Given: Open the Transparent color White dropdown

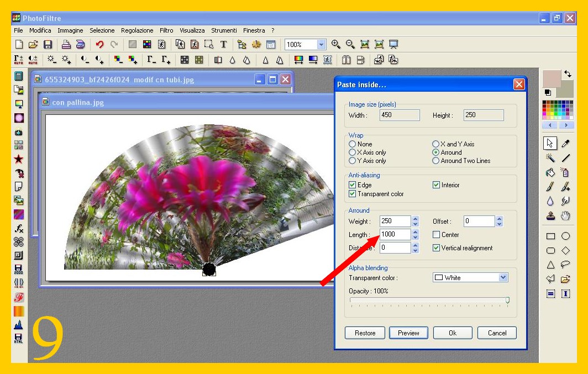Looking at the screenshot, I should tap(503, 277).
